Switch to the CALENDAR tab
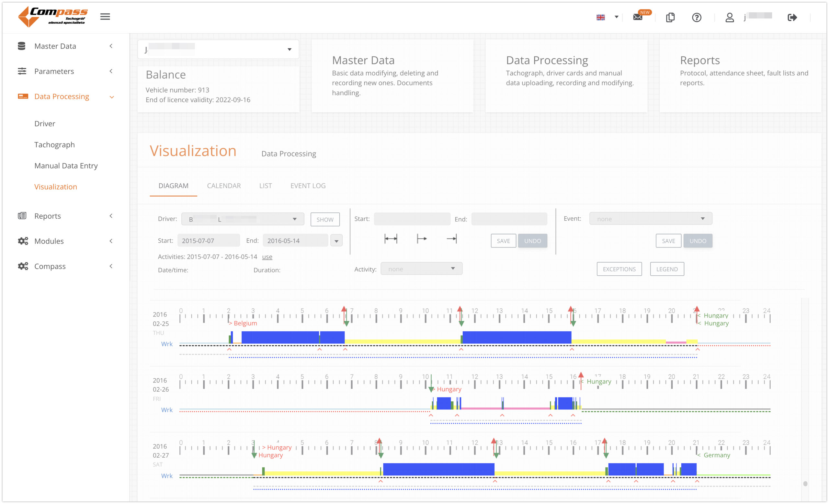 coord(224,186)
